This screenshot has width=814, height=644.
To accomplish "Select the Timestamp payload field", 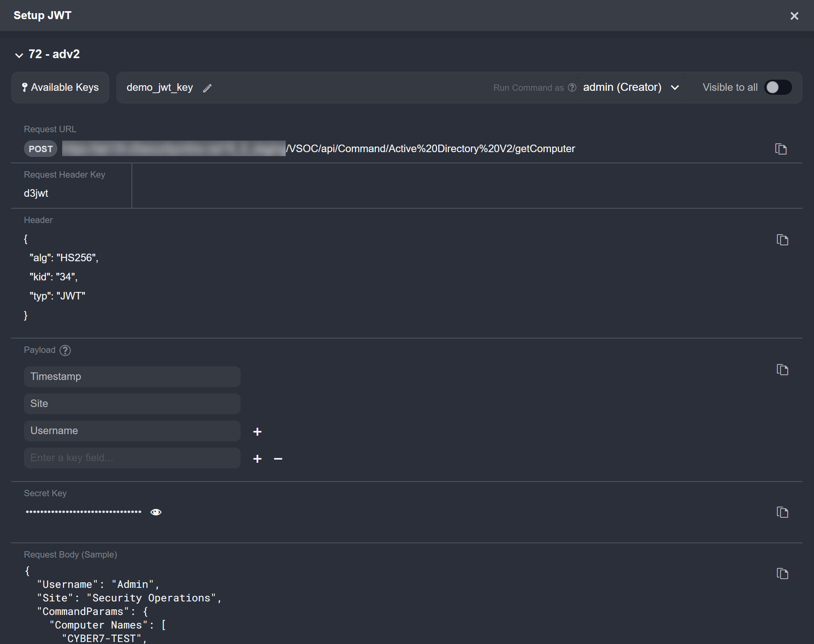I will click(x=132, y=377).
